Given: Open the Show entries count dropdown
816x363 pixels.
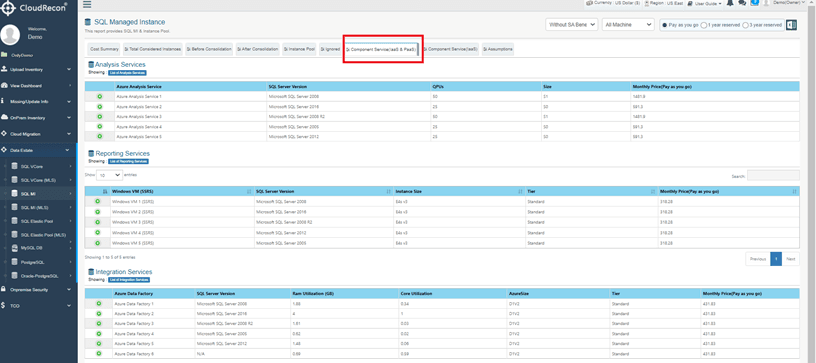Looking at the screenshot, I should point(109,175).
